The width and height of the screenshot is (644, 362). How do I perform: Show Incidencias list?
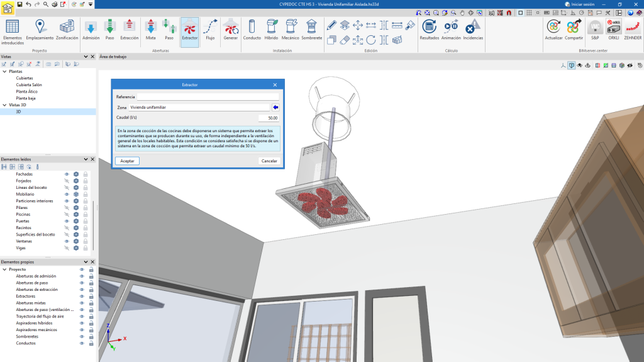point(473,30)
